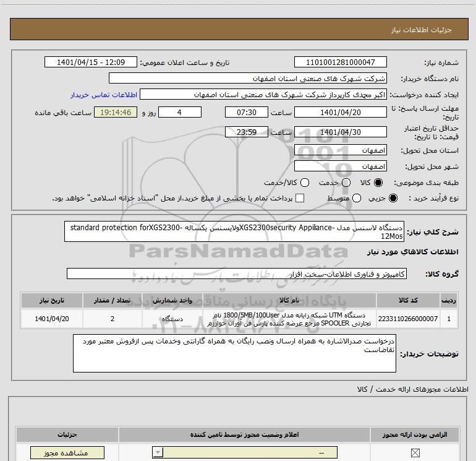The height and width of the screenshot is (461, 476).
Task: Click the validity time 23:59 field
Action: click(247, 132)
